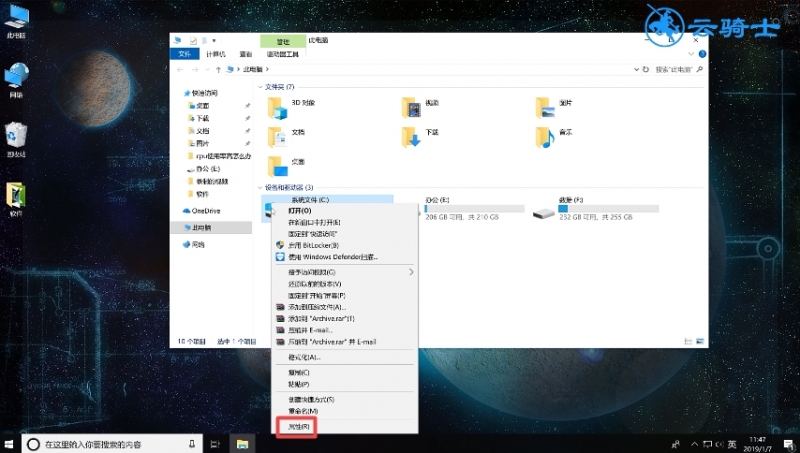Open the quick access toolbar customize dropdown
The height and width of the screenshot is (453, 800).
pos(214,40)
